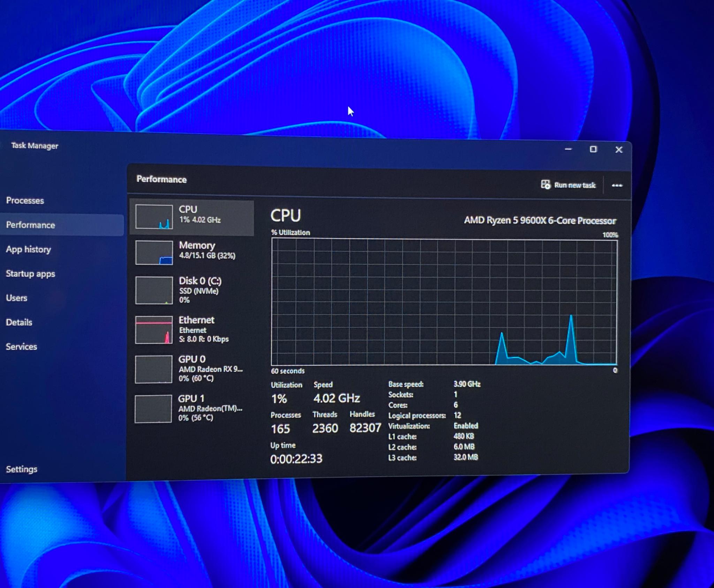Close the Task Manager window
The height and width of the screenshot is (588, 714).
tap(619, 150)
